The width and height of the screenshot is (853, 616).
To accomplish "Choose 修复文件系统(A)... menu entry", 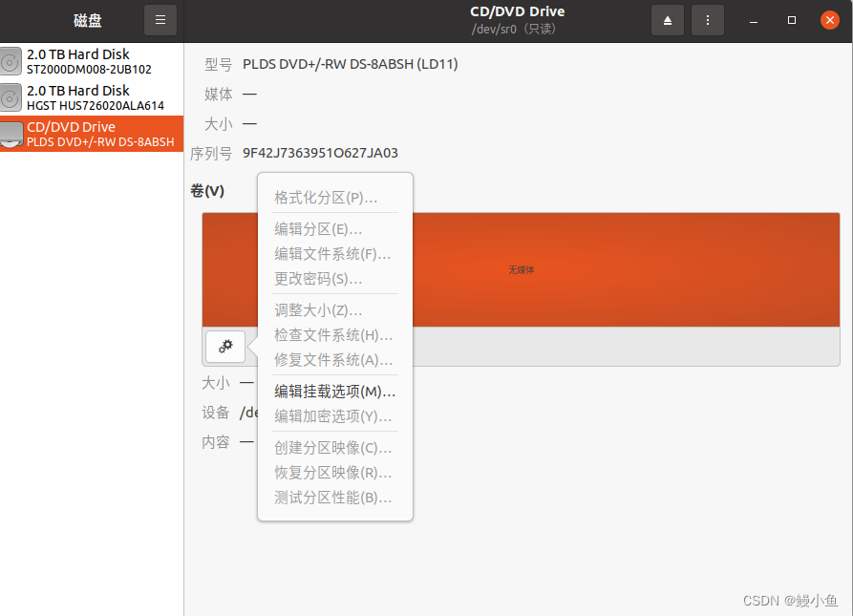I will (x=335, y=360).
